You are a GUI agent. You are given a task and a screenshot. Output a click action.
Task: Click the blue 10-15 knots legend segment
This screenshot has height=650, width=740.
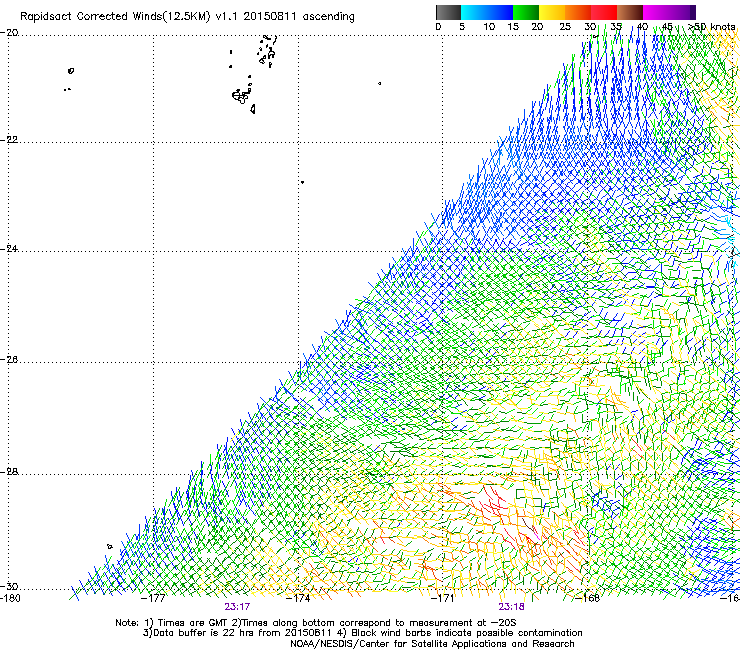click(x=500, y=12)
